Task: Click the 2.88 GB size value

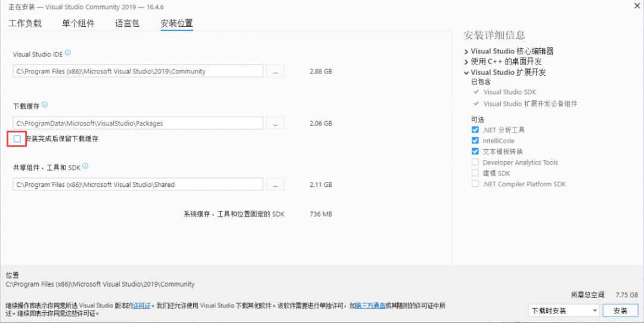Action: point(321,71)
